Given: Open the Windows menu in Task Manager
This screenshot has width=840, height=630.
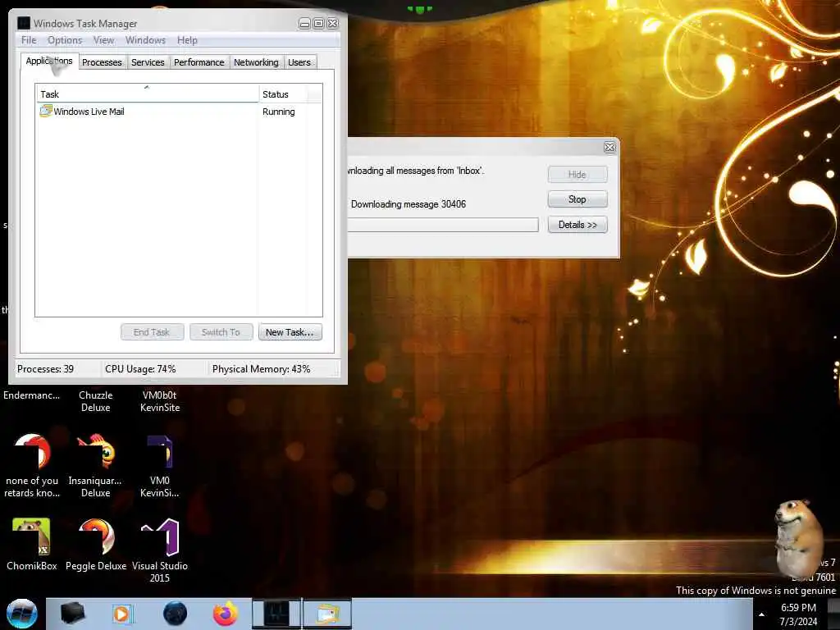Looking at the screenshot, I should (x=145, y=40).
